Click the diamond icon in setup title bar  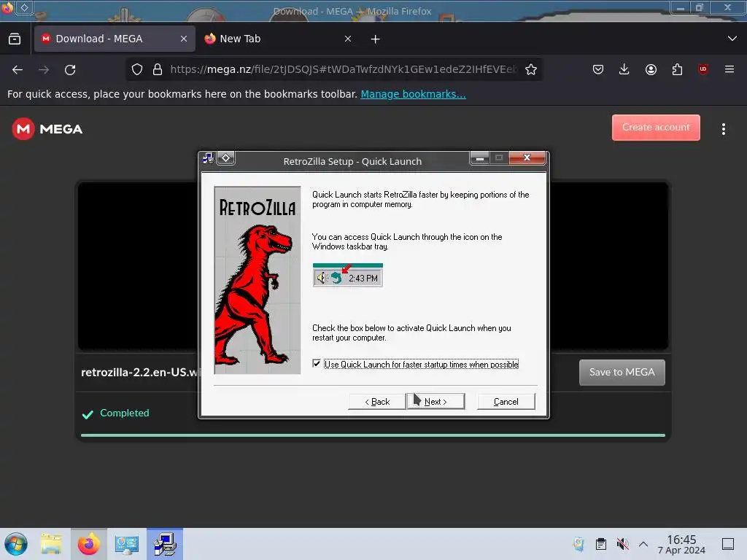[226, 158]
